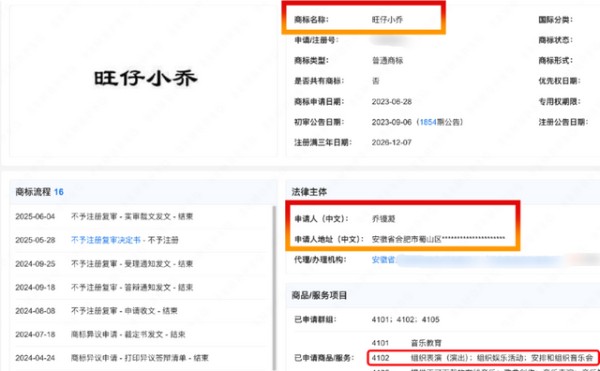The image size is (600, 371).
Task: Click the 注册公告日期 field label
Action: click(x=563, y=122)
